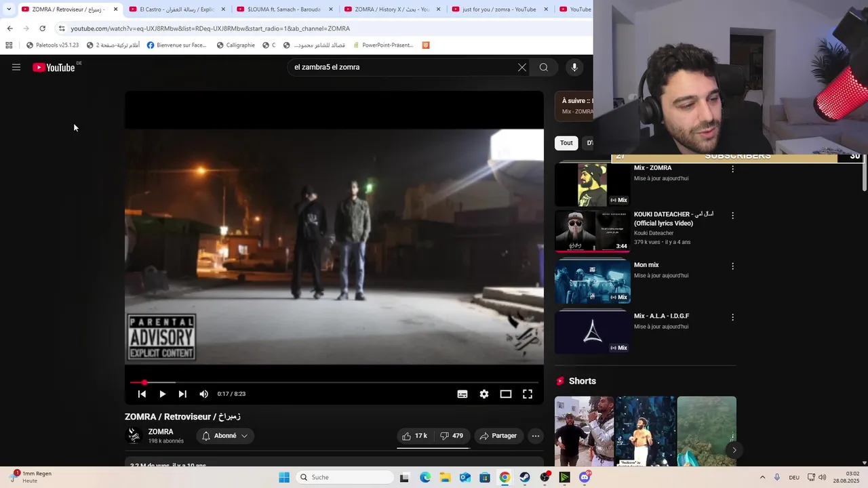Skip to the previous video
The width and height of the screenshot is (868, 488).
[142, 394]
